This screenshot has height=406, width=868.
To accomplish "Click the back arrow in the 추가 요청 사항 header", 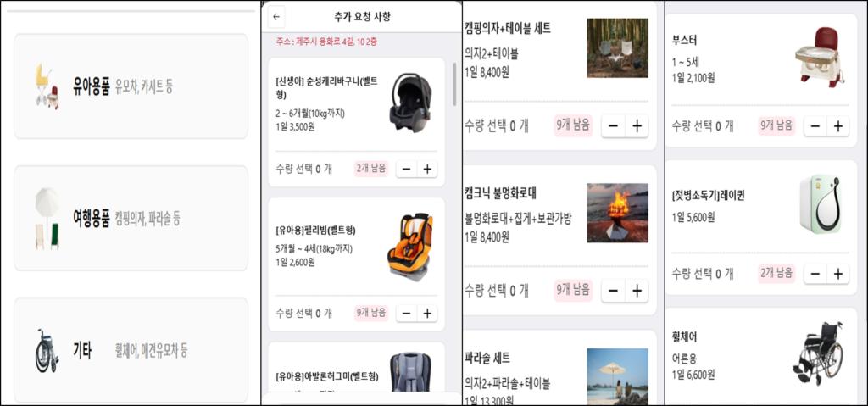I will [x=277, y=18].
